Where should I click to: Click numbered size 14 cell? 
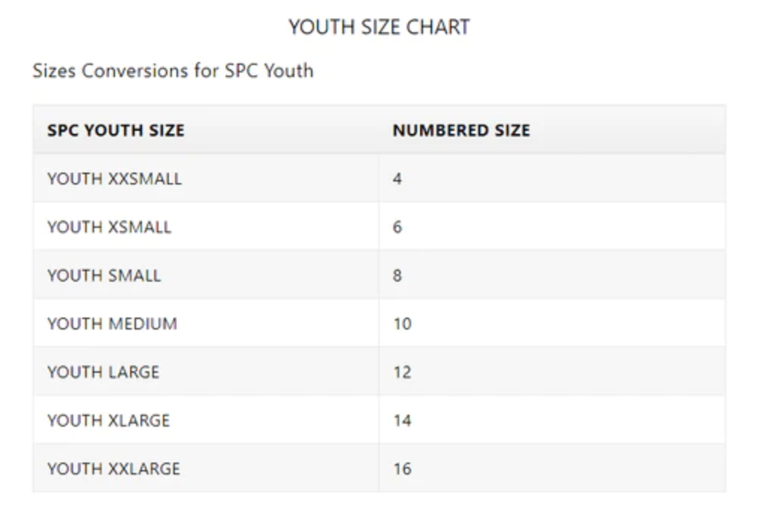tap(402, 421)
